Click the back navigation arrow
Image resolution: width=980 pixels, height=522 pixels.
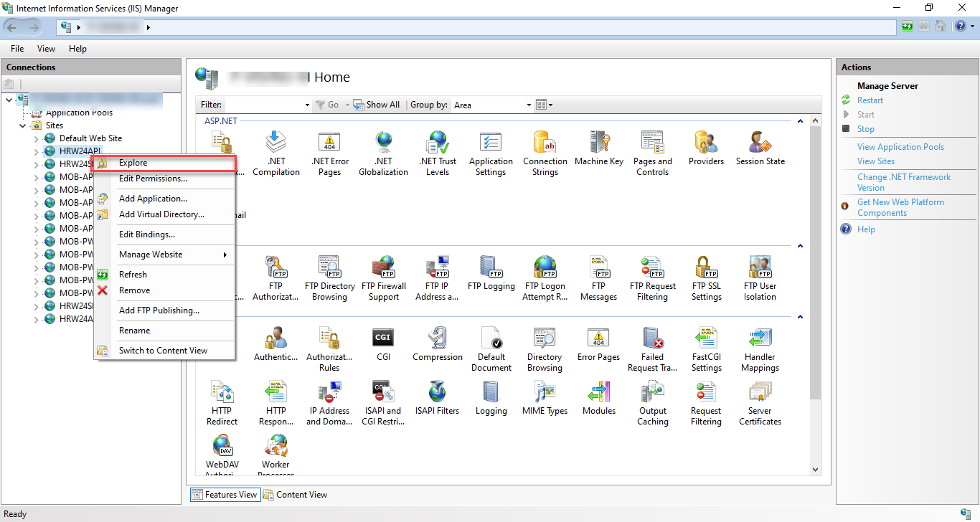tap(11, 27)
